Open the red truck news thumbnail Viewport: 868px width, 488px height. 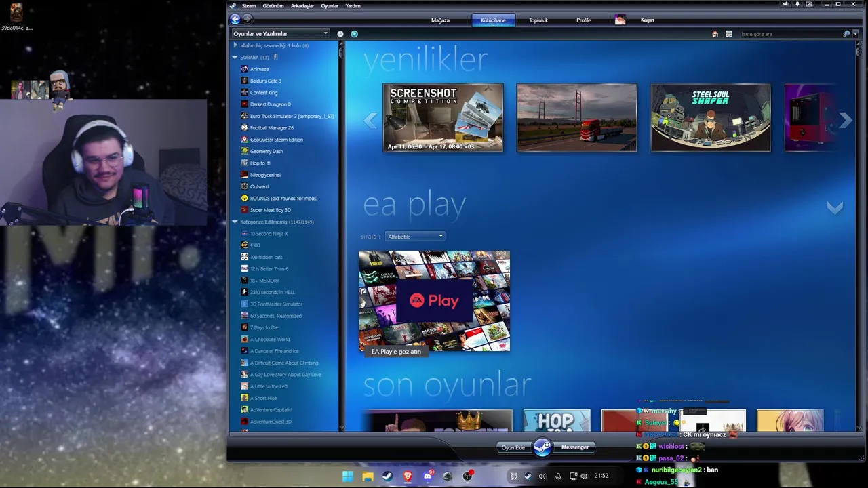click(576, 117)
